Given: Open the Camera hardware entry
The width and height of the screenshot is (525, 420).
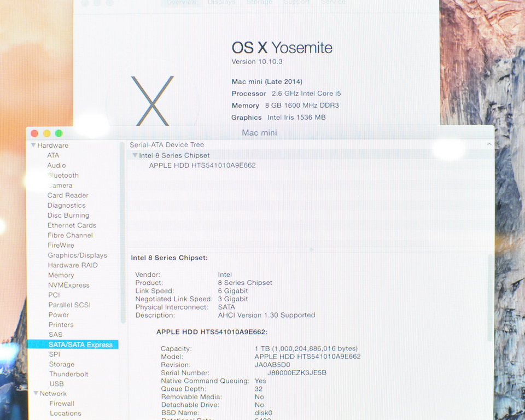Looking at the screenshot, I should pos(60,185).
